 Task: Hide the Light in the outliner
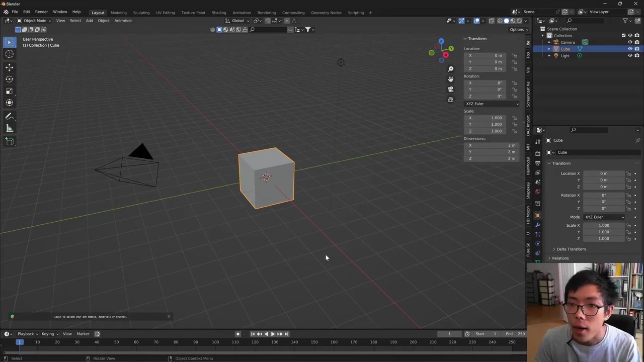(x=630, y=56)
